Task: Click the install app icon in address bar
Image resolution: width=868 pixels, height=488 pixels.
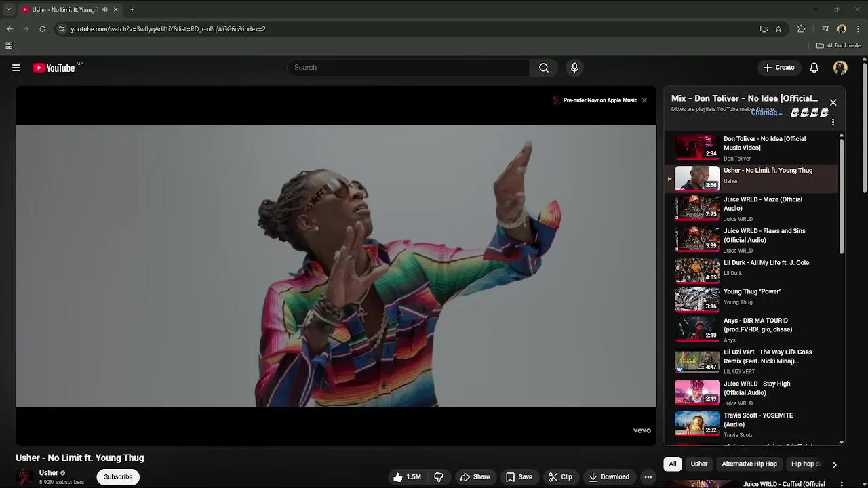Action: [764, 28]
